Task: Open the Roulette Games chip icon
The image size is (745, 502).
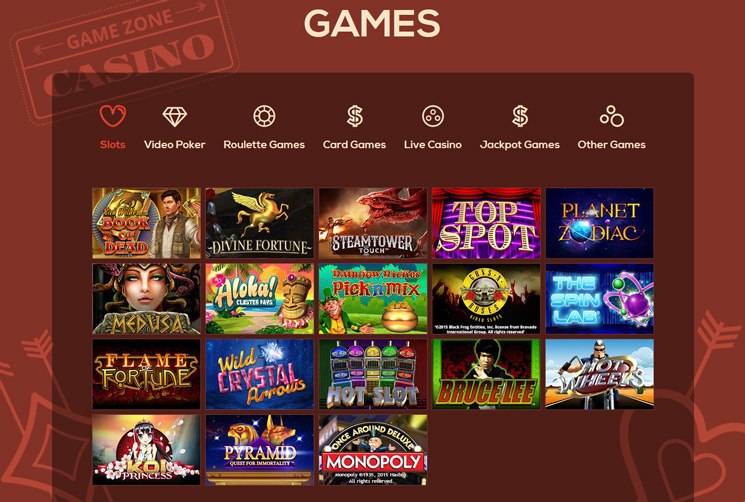Action: click(264, 116)
